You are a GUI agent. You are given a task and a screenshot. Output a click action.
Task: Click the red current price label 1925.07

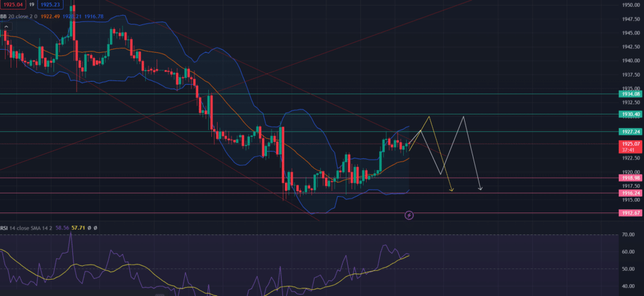point(630,144)
